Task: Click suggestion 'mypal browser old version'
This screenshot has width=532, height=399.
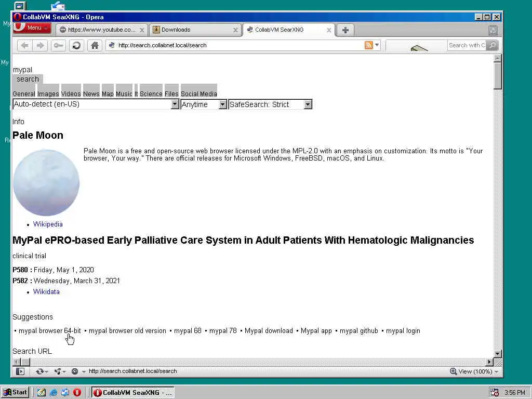Action: (128, 331)
